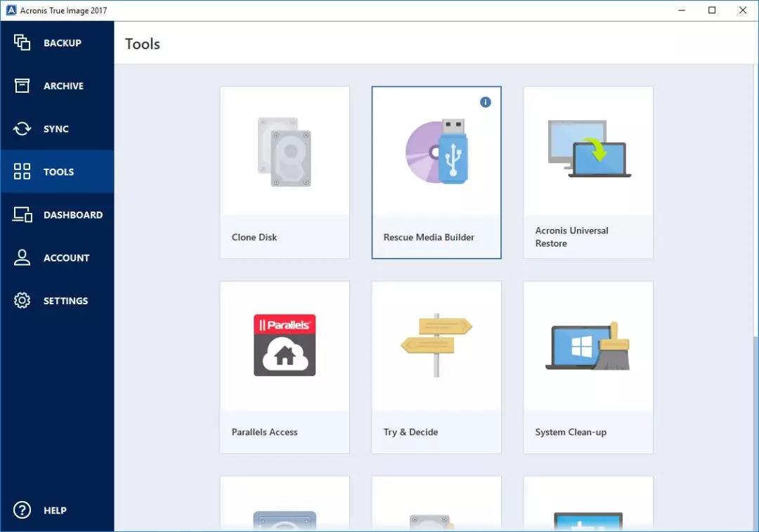Image resolution: width=759 pixels, height=532 pixels.
Task: Click the Backup sidebar icon
Action: (x=22, y=43)
